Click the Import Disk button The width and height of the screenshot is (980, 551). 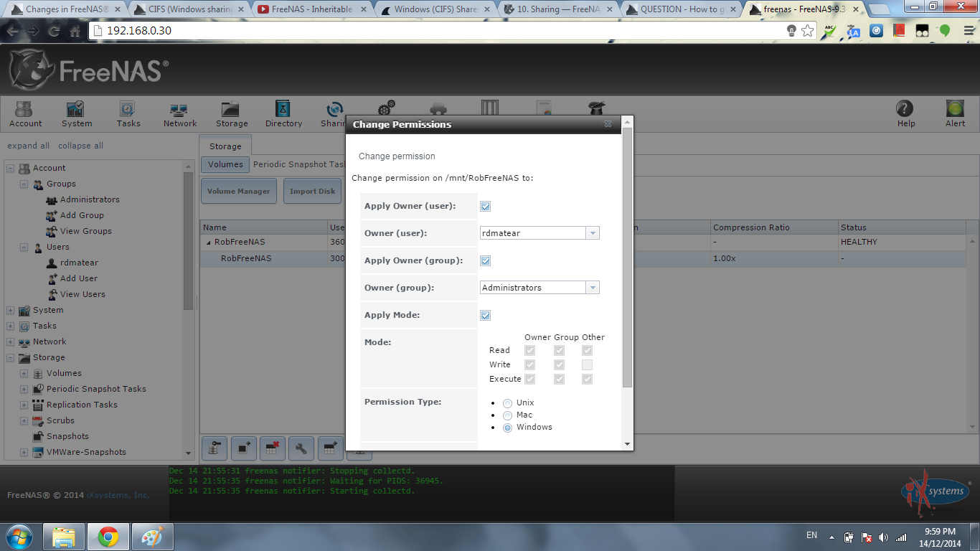tap(312, 192)
